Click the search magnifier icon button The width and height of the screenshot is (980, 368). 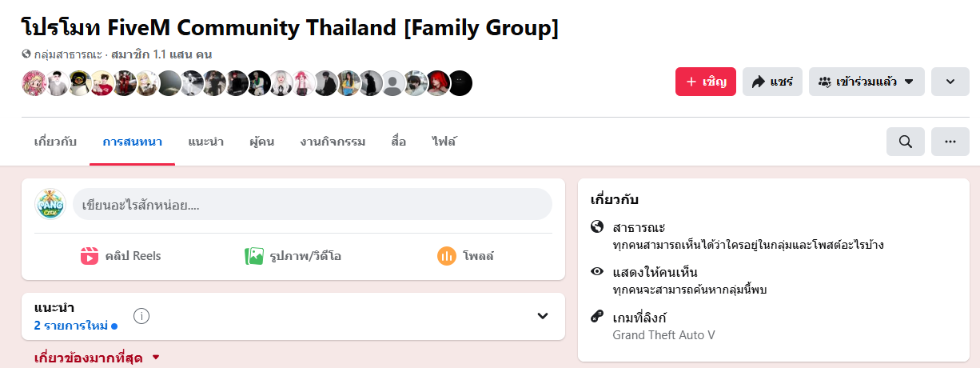point(906,142)
